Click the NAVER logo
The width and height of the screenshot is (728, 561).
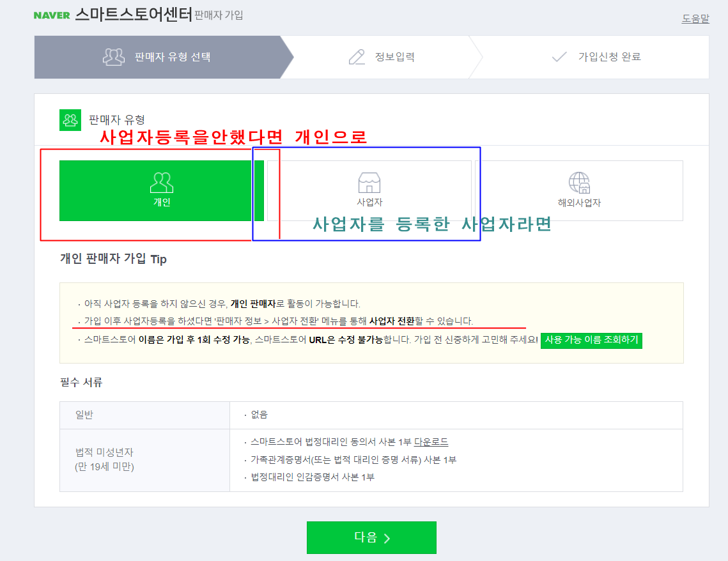click(52, 15)
